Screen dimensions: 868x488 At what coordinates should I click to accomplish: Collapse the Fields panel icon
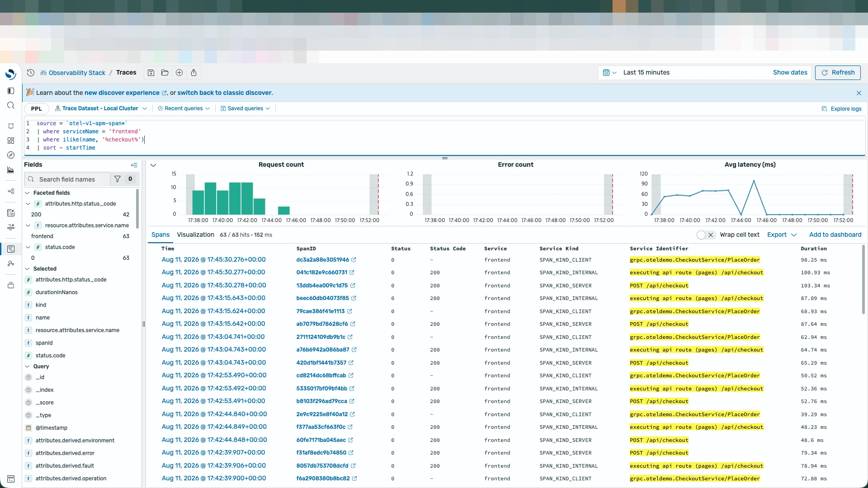click(134, 165)
